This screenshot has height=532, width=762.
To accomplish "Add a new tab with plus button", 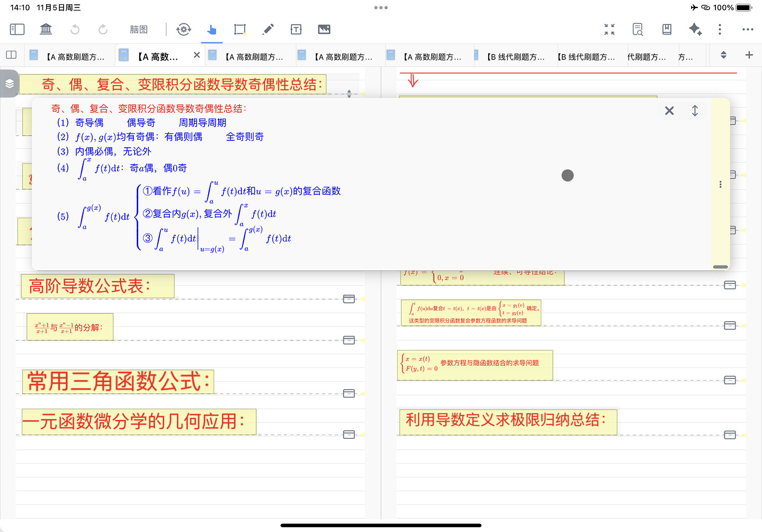I will click(x=749, y=55).
